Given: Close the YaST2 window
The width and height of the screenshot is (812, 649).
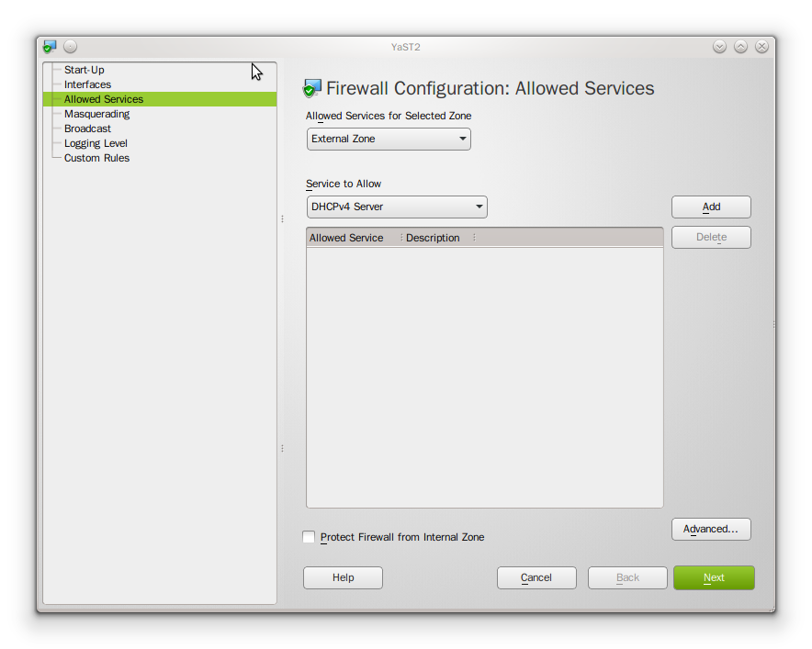Looking at the screenshot, I should pos(761,47).
